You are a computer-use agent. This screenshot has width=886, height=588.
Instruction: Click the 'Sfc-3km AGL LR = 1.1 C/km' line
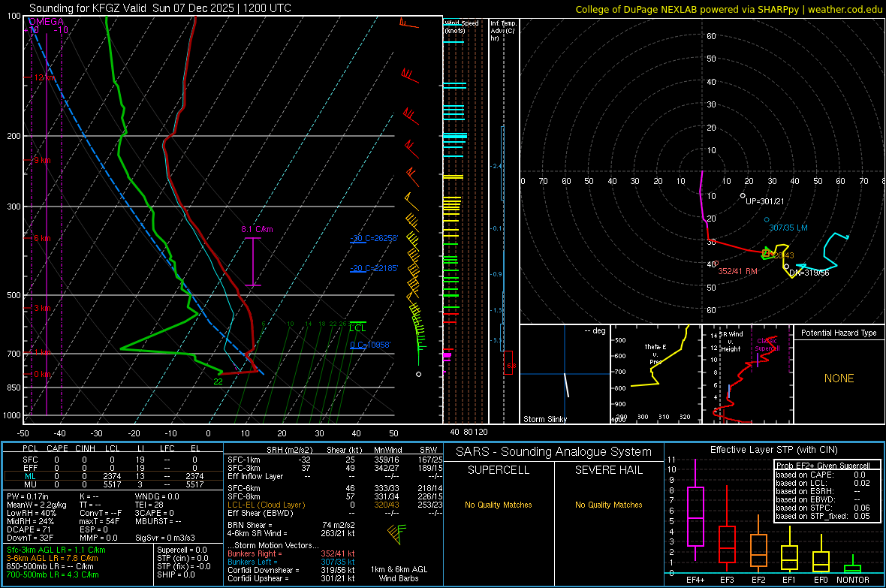[56, 550]
